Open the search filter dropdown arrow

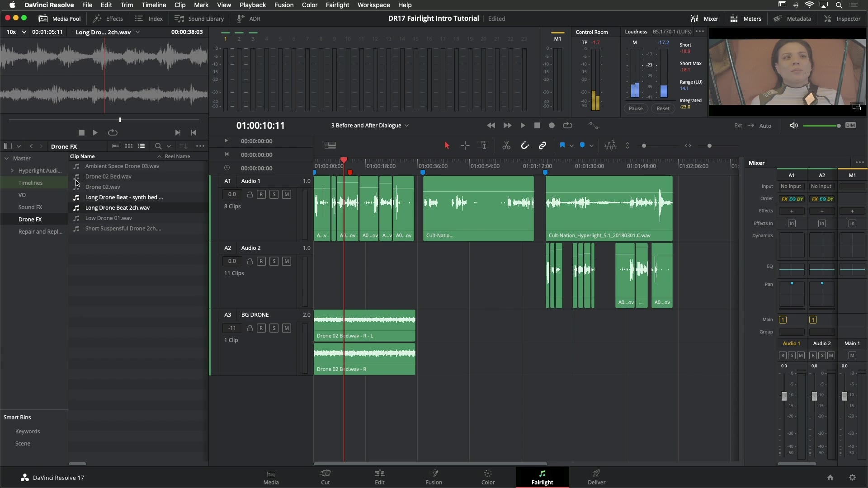[x=169, y=146]
